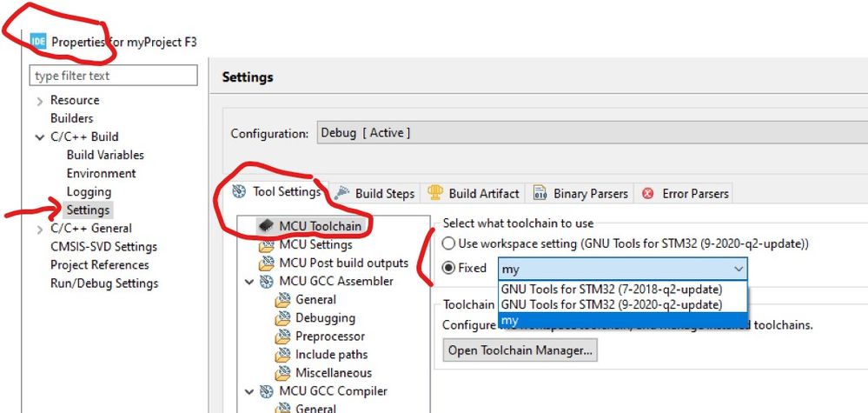Select Preprocessor under MCU GCC Assembler
This screenshot has width=868, height=413.
pos(330,336)
